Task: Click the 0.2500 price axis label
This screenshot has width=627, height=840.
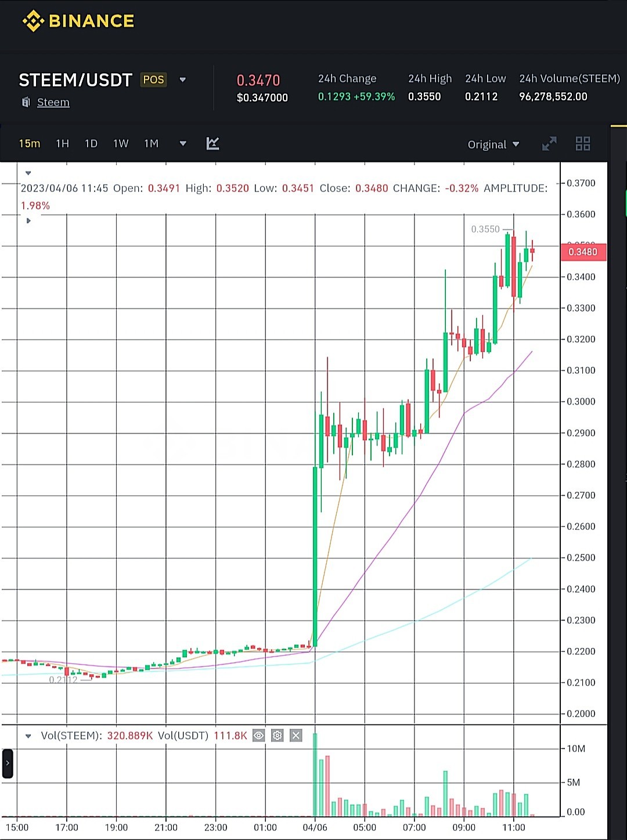Action: [581, 558]
